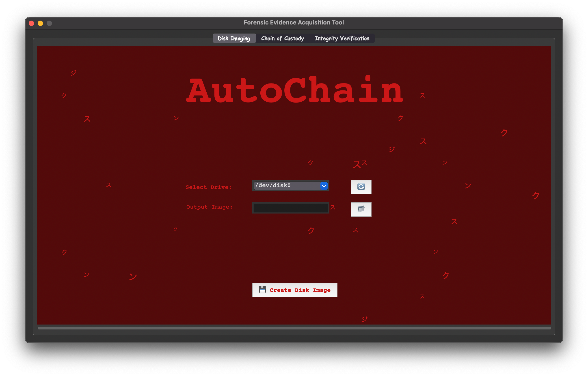The width and height of the screenshot is (588, 376).
Task: Minimize the window using the yellow button
Action: pyautogui.click(x=40, y=23)
